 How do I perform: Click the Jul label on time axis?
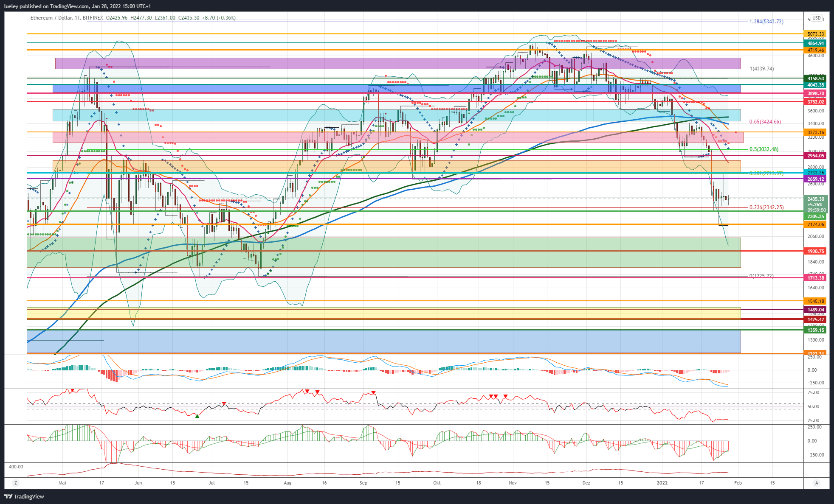click(211, 483)
